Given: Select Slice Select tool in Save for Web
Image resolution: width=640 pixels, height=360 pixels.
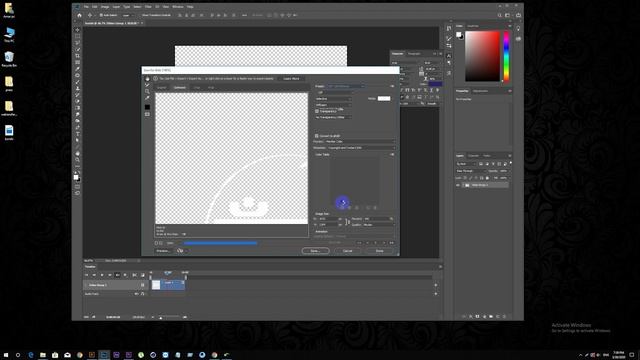Looking at the screenshot, I should (147, 85).
